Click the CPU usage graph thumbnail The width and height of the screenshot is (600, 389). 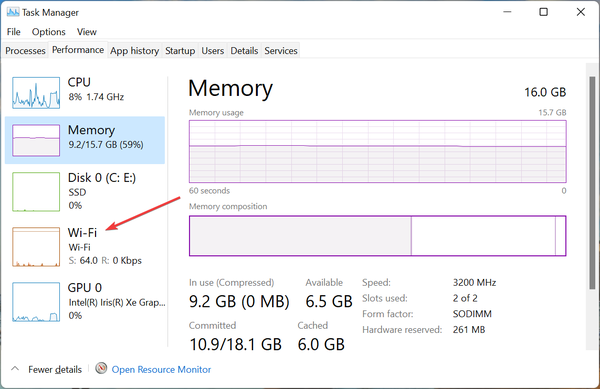(36, 93)
